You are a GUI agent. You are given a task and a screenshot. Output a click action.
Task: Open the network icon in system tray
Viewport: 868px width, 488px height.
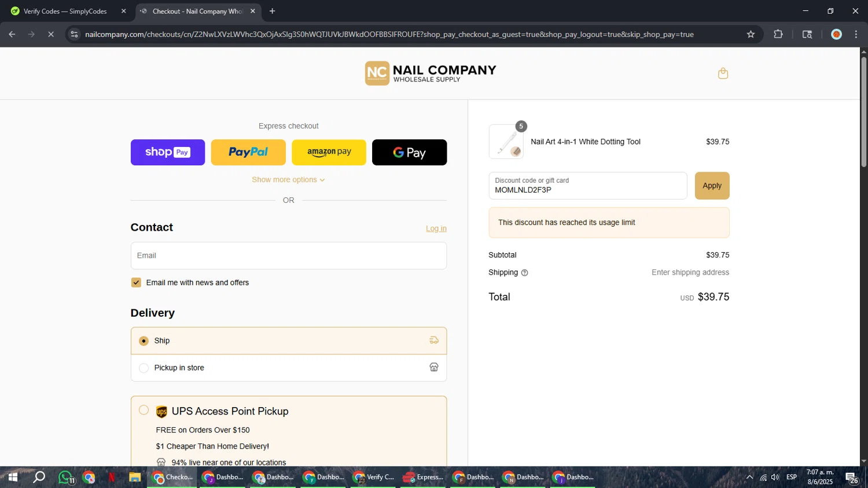click(x=763, y=478)
